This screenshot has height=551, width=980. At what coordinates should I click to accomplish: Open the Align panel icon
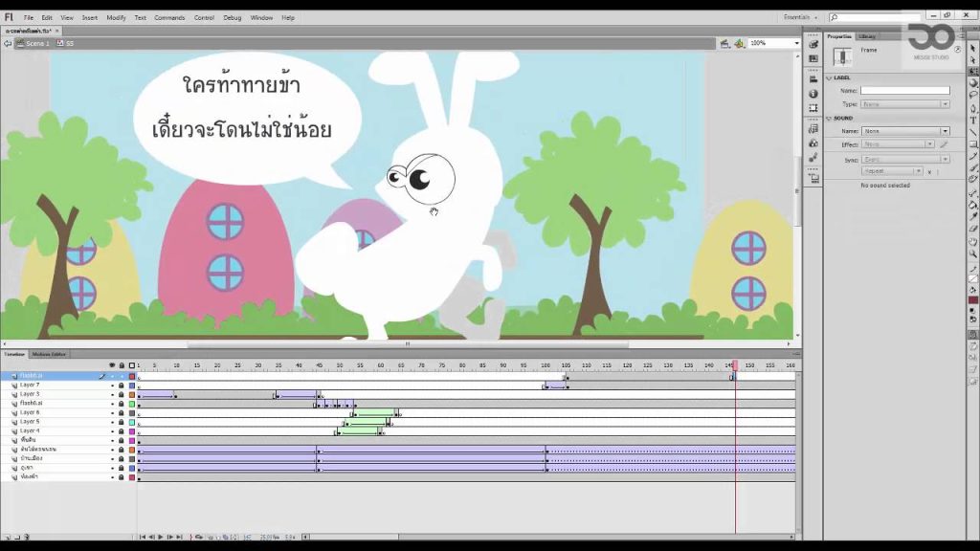[x=813, y=79]
